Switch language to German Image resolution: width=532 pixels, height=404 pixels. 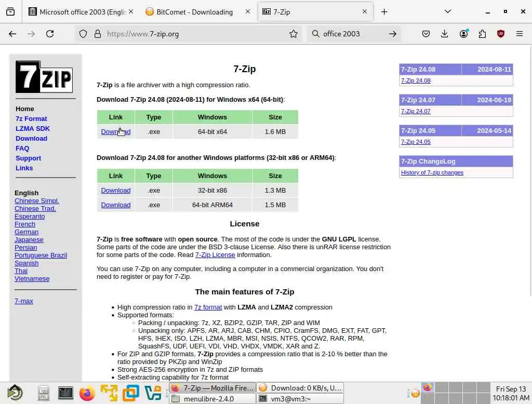pyautogui.click(x=26, y=232)
